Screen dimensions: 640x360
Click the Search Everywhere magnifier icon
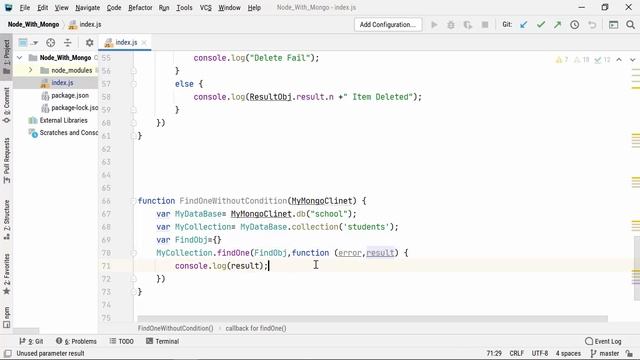pos(630,25)
